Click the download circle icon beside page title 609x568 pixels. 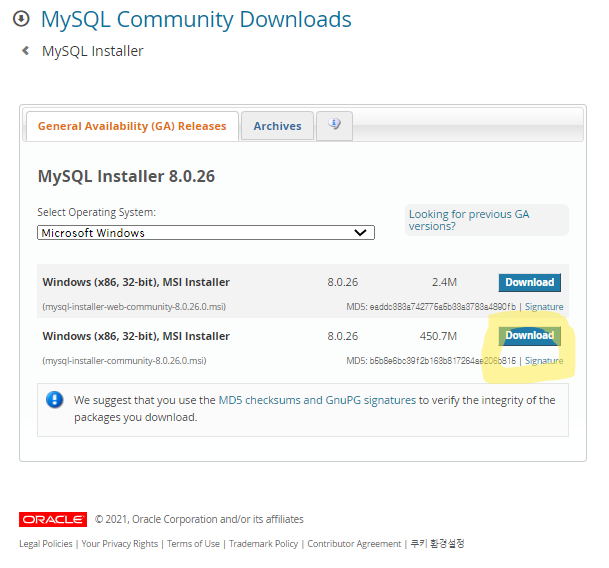(21, 19)
